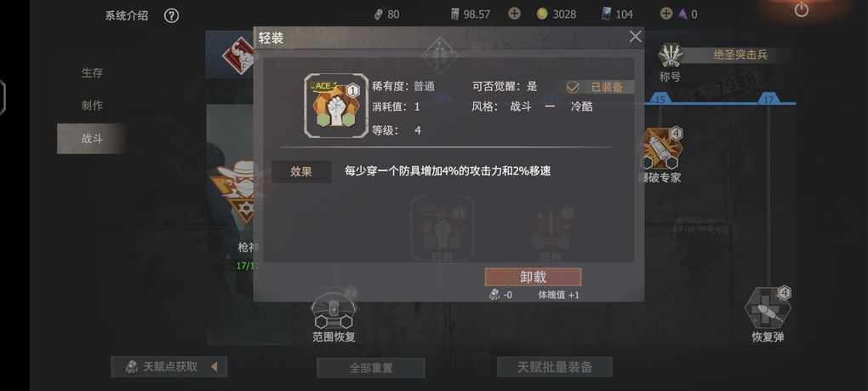
Task: Add purple crystals with plus icon
Action: 666,14
